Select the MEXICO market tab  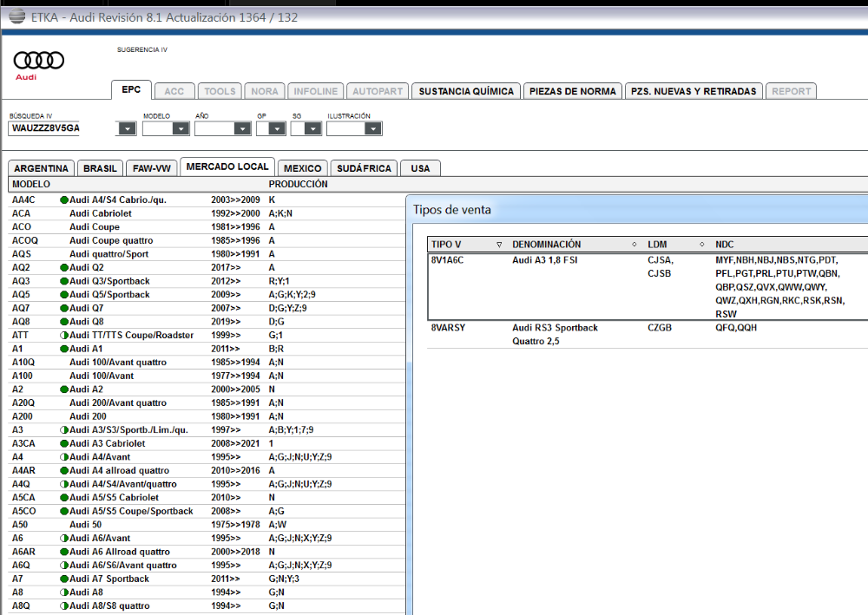pyautogui.click(x=302, y=168)
